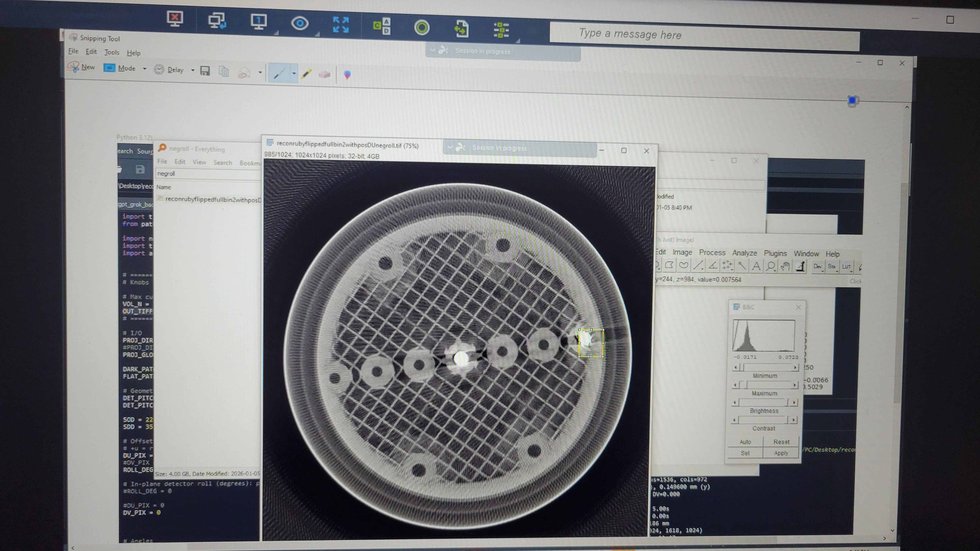
Task: Click the Brightness slider track
Action: [762, 402]
